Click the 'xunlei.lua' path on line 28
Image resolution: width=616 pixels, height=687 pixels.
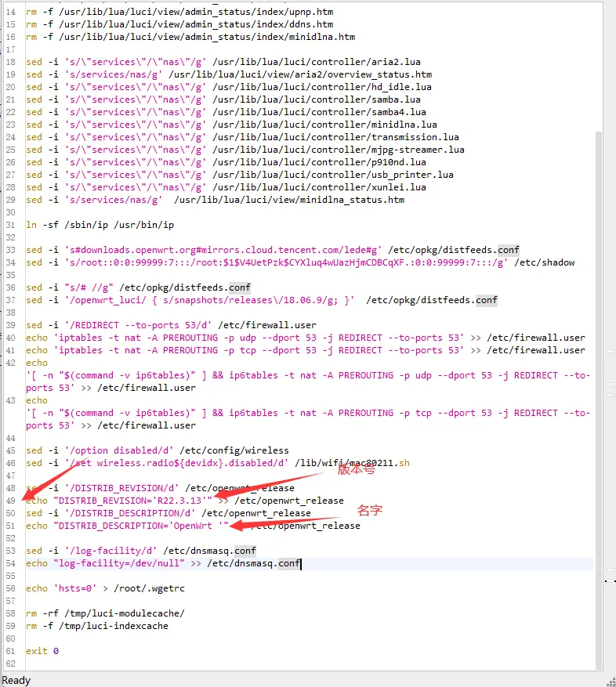[x=319, y=187]
